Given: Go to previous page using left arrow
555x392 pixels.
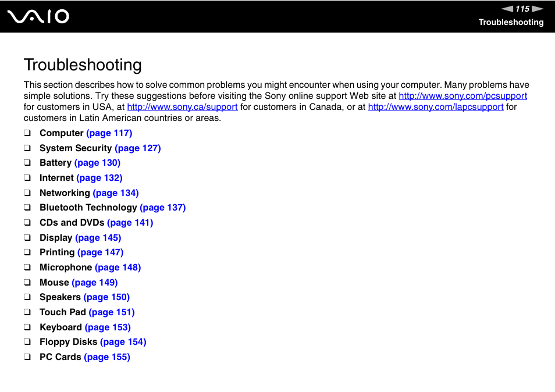Looking at the screenshot, I should pyautogui.click(x=507, y=9).
